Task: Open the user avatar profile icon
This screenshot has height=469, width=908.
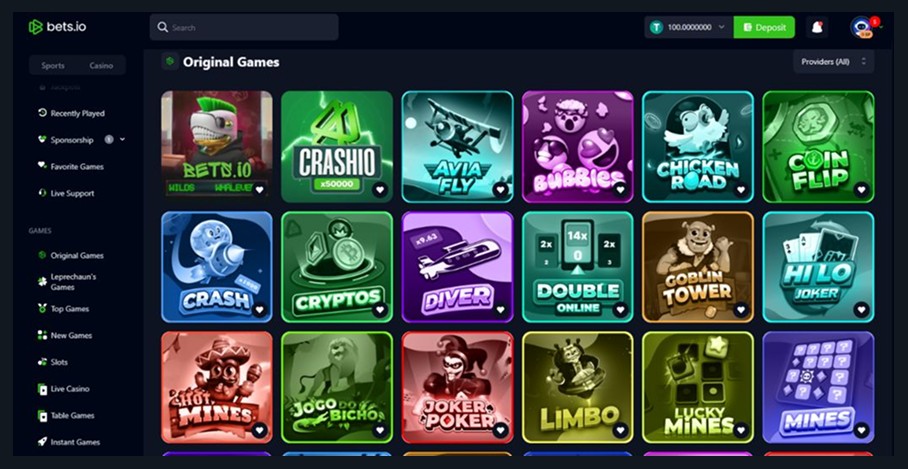Action: click(862, 27)
